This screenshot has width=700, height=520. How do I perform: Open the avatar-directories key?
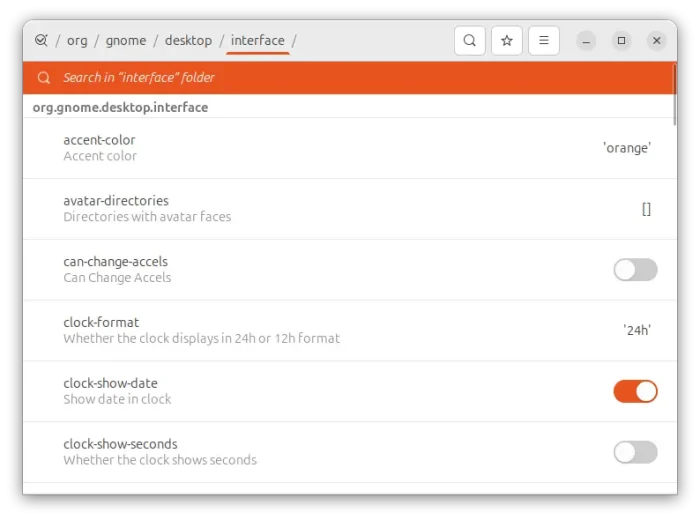coord(350,209)
